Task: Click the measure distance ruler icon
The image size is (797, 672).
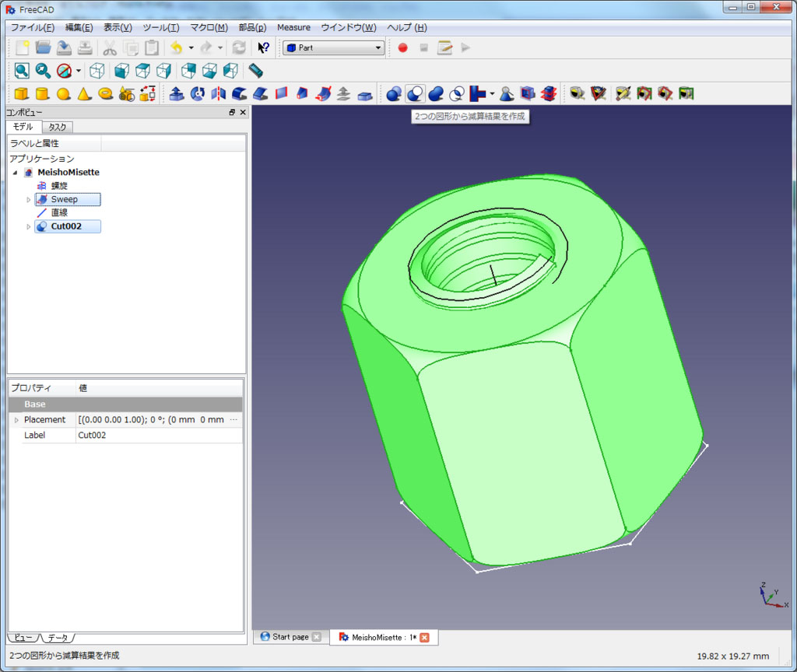Action: coord(255,71)
